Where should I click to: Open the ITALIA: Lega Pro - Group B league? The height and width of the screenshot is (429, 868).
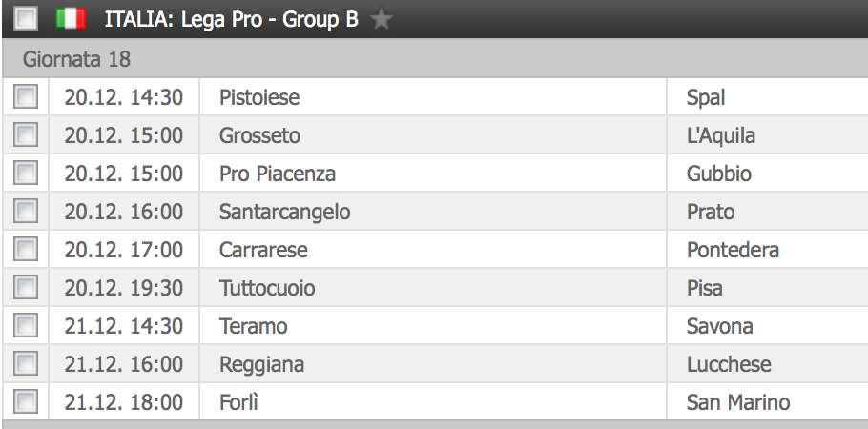tap(231, 19)
